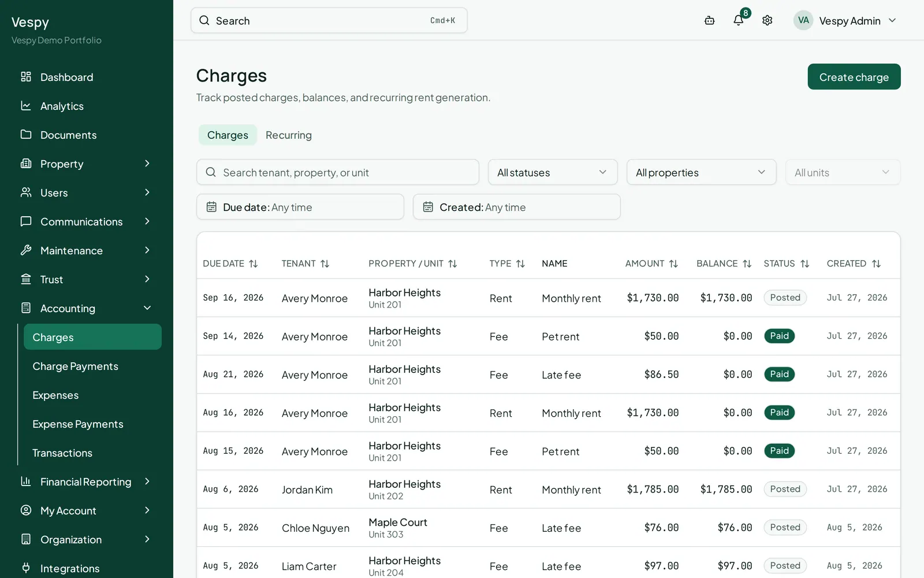Click tenant name Chloe Nguyen
This screenshot has width=924, height=578.
315,528
